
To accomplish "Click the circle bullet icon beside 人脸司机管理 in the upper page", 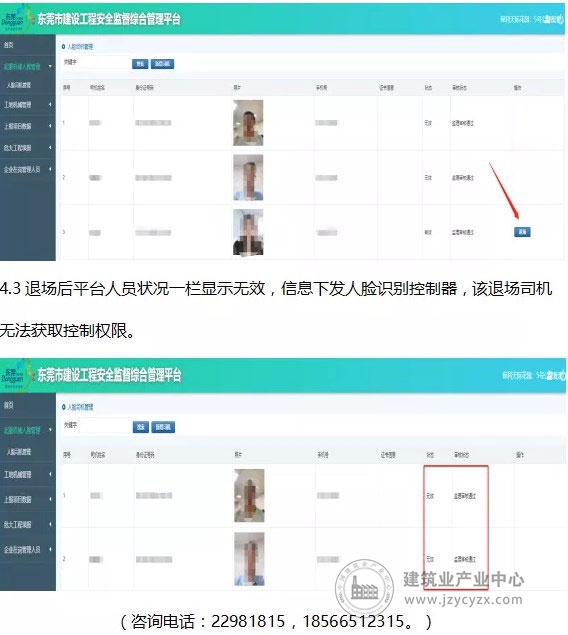I will pyautogui.click(x=64, y=47).
